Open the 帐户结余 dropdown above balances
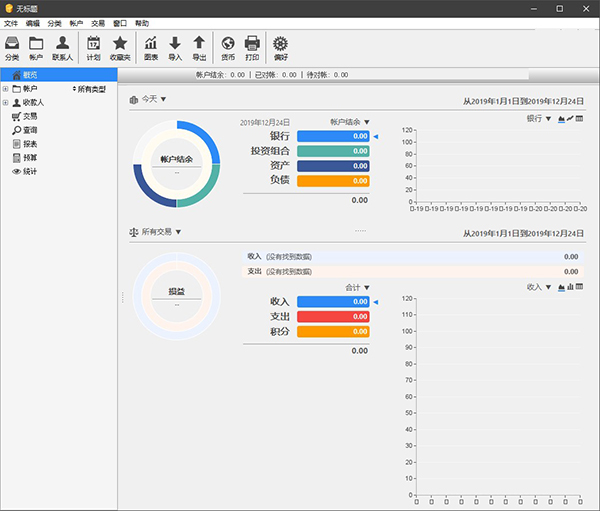The height and width of the screenshot is (511, 600). [x=350, y=122]
